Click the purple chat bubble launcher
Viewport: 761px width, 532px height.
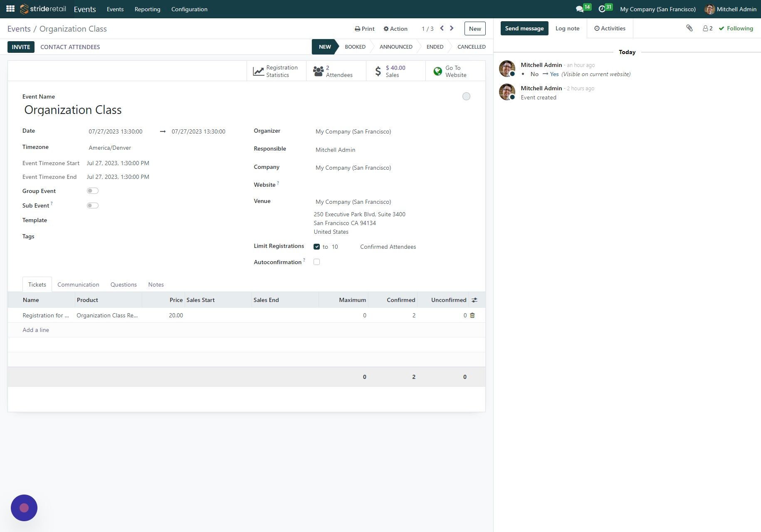point(24,507)
